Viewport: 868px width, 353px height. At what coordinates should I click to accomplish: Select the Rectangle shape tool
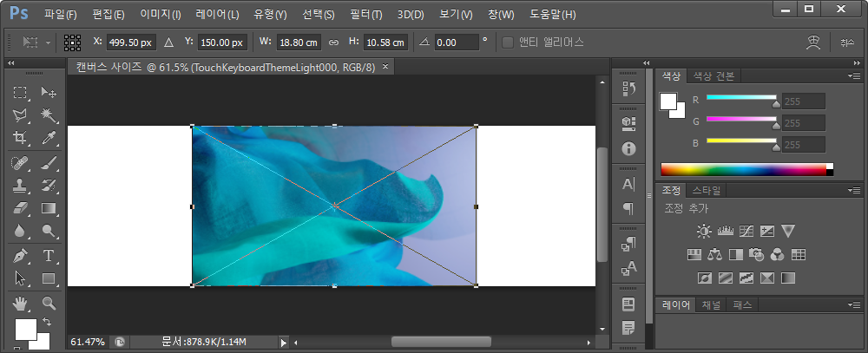point(49,278)
